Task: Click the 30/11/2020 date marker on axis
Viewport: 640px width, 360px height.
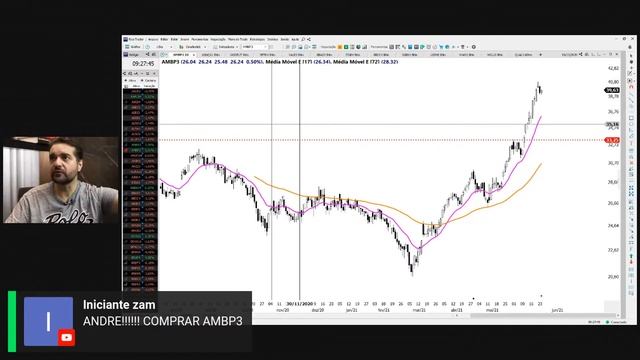Action: 300,304
